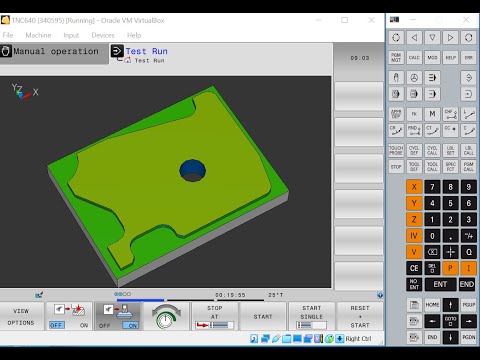
Task: Switch to the Manual operation tab
Action: point(54,53)
